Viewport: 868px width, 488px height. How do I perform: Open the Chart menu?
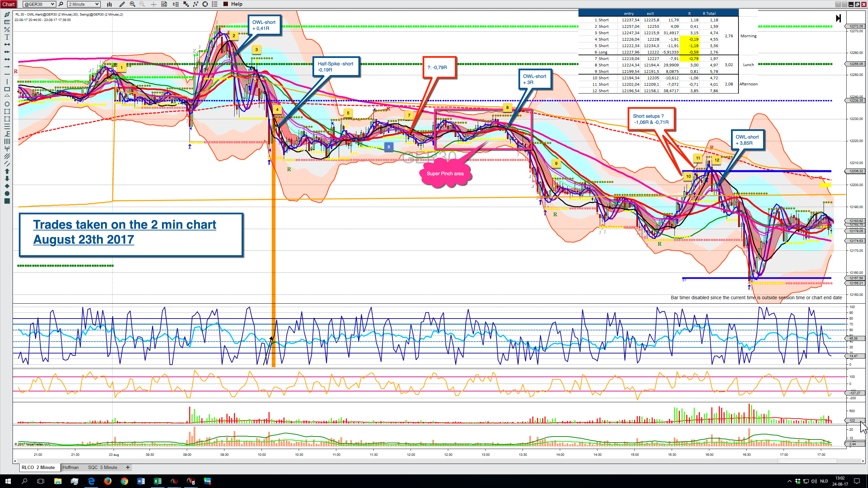pyautogui.click(x=8, y=4)
